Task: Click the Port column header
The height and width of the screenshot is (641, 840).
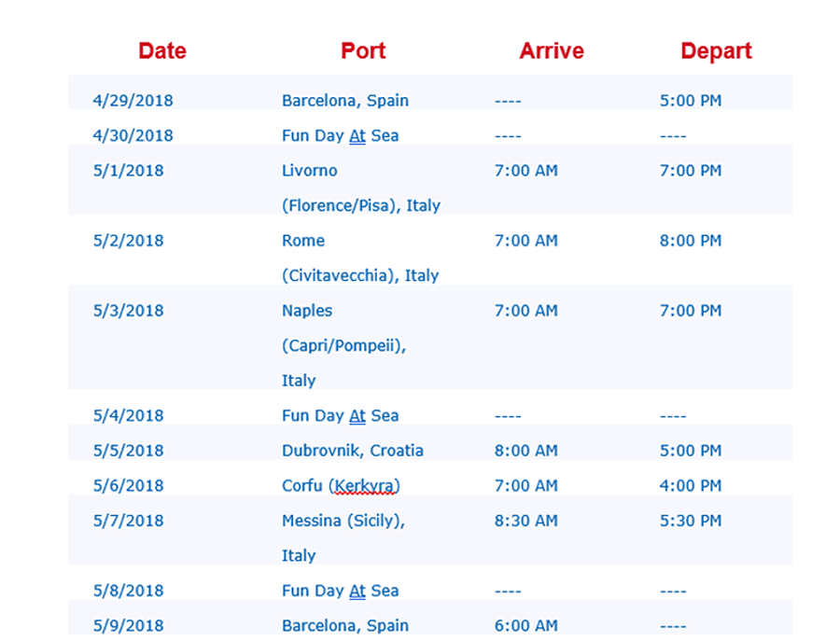Action: click(x=363, y=51)
